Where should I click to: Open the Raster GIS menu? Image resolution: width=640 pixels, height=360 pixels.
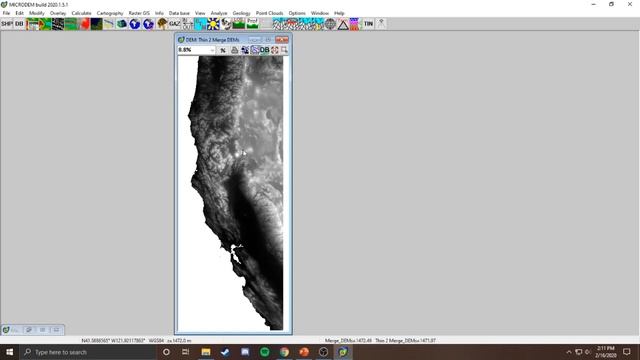click(x=139, y=13)
